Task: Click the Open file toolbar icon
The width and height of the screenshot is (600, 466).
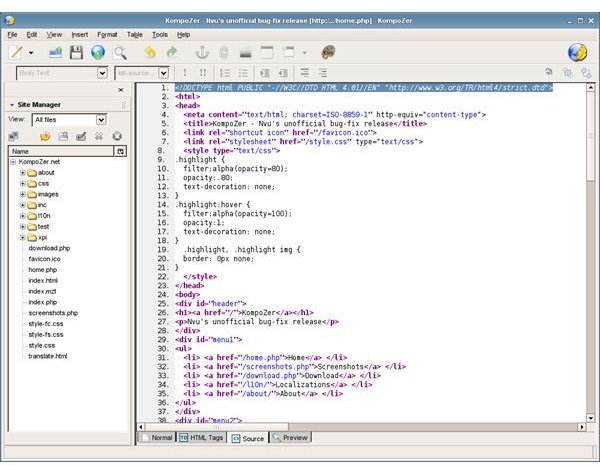Action: (x=55, y=52)
